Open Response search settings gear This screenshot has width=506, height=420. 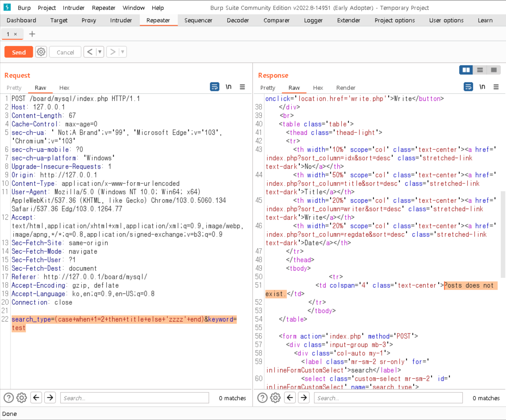point(275,398)
